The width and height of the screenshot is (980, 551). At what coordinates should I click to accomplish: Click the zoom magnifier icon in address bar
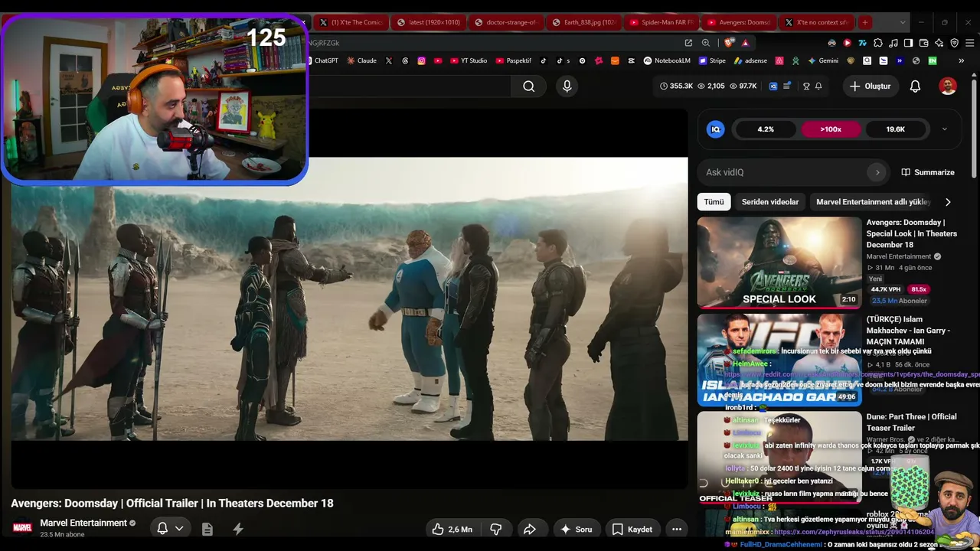pyautogui.click(x=706, y=43)
